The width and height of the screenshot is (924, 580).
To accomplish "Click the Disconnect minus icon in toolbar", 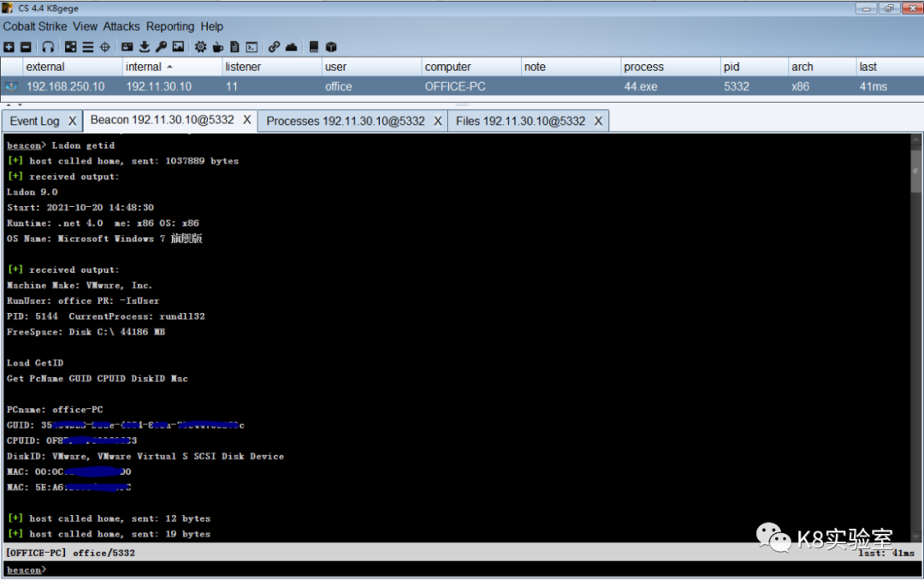I will [26, 47].
